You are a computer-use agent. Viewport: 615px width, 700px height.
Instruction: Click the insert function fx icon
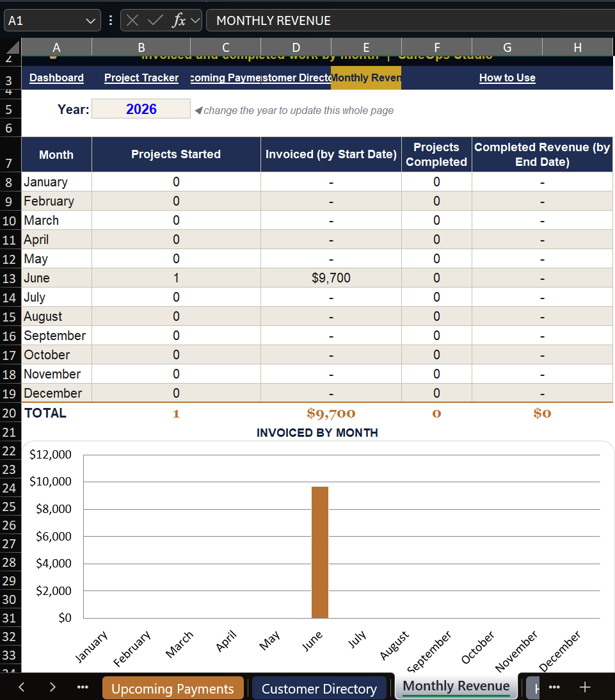pos(179,20)
